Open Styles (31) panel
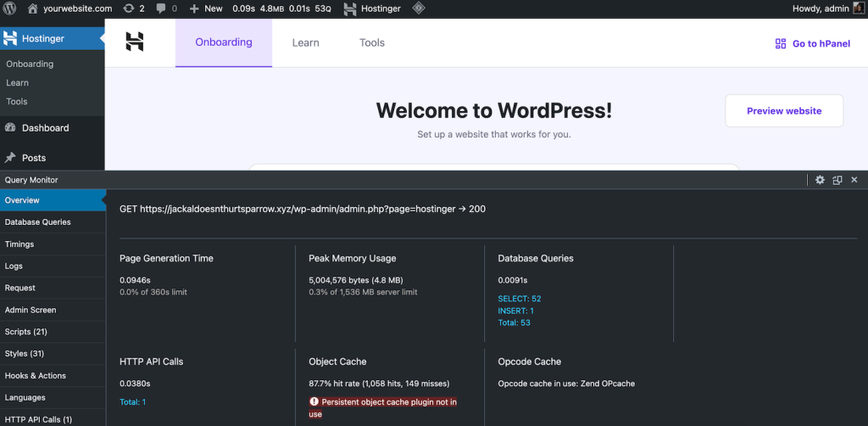 pos(53,353)
